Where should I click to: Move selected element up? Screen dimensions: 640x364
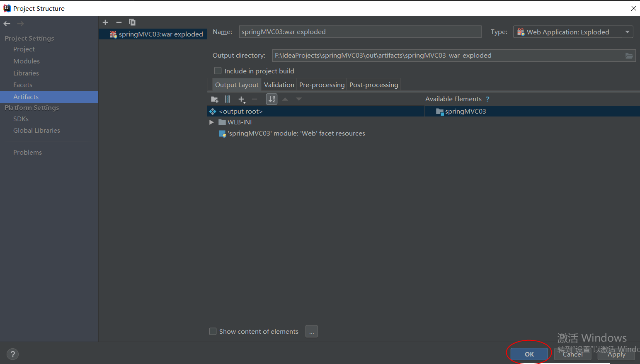[285, 99]
